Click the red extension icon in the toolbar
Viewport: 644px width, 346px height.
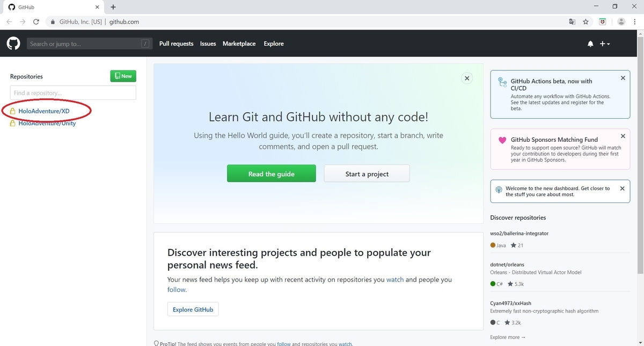[x=603, y=22]
